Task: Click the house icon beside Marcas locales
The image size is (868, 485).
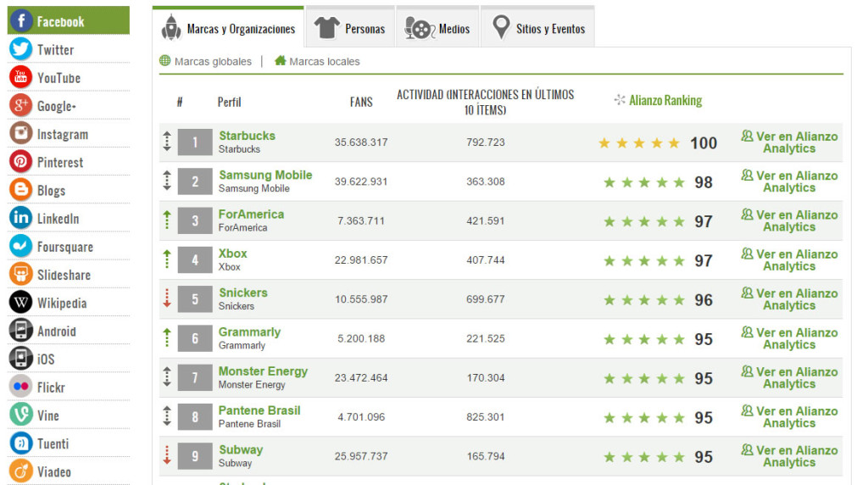Action: (280, 60)
